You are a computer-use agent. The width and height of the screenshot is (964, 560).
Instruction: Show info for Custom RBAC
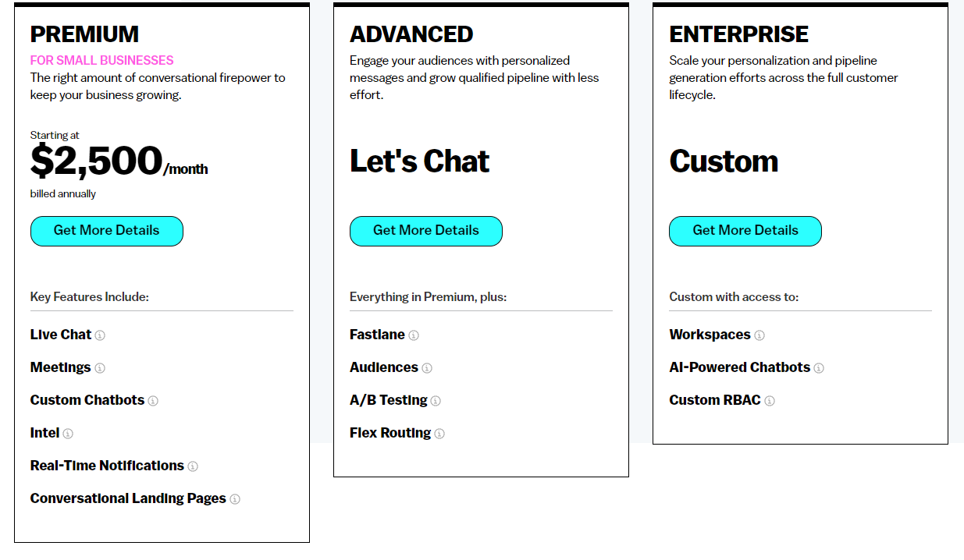(x=770, y=401)
